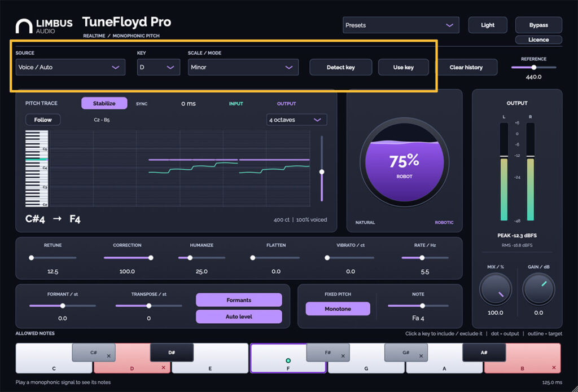
Task: Click the ROBOTIC label under the dial
Action: pyautogui.click(x=444, y=223)
